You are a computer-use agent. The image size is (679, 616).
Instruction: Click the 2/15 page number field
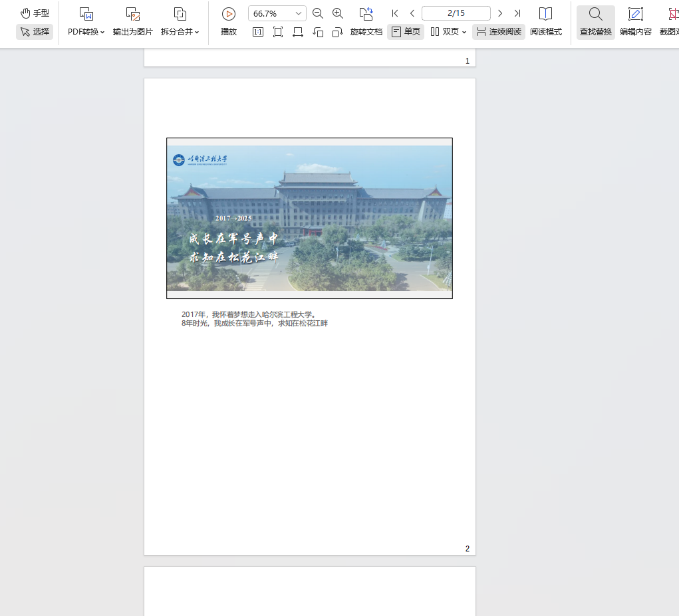point(456,13)
